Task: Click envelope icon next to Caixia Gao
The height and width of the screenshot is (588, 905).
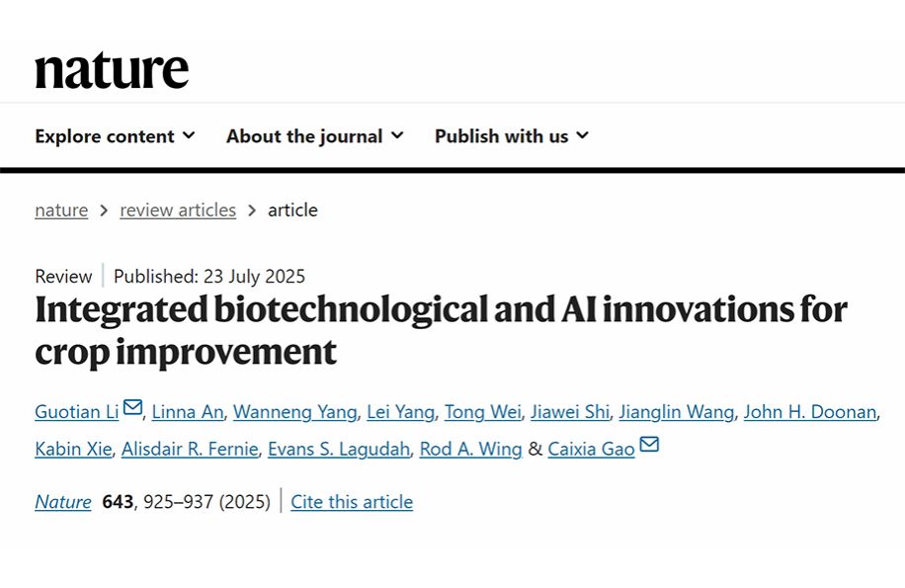Action: [x=649, y=446]
